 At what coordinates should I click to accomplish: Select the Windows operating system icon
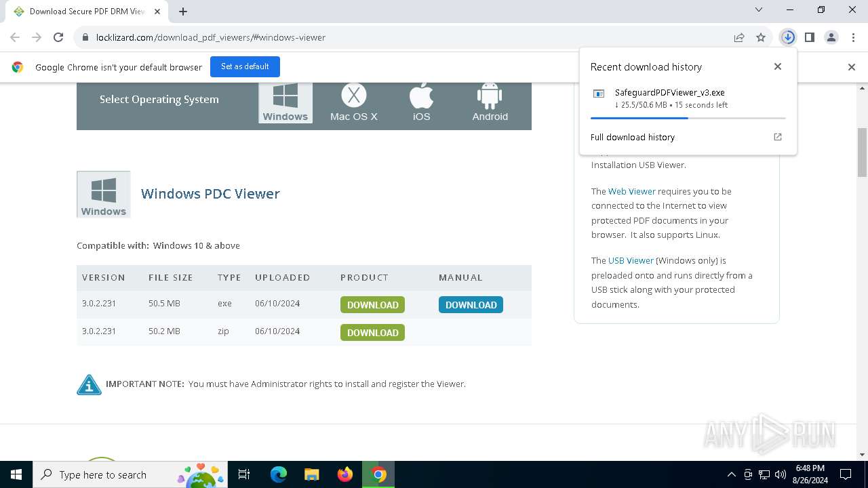285,102
